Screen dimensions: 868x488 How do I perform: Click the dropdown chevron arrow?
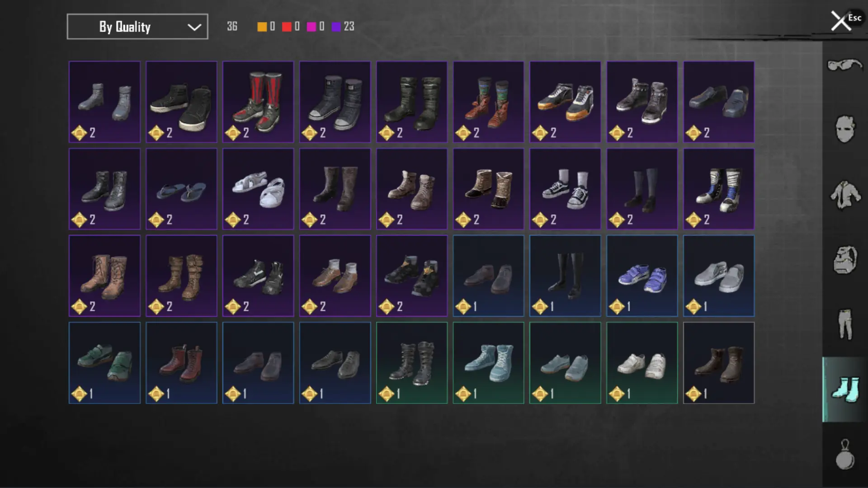(x=194, y=27)
